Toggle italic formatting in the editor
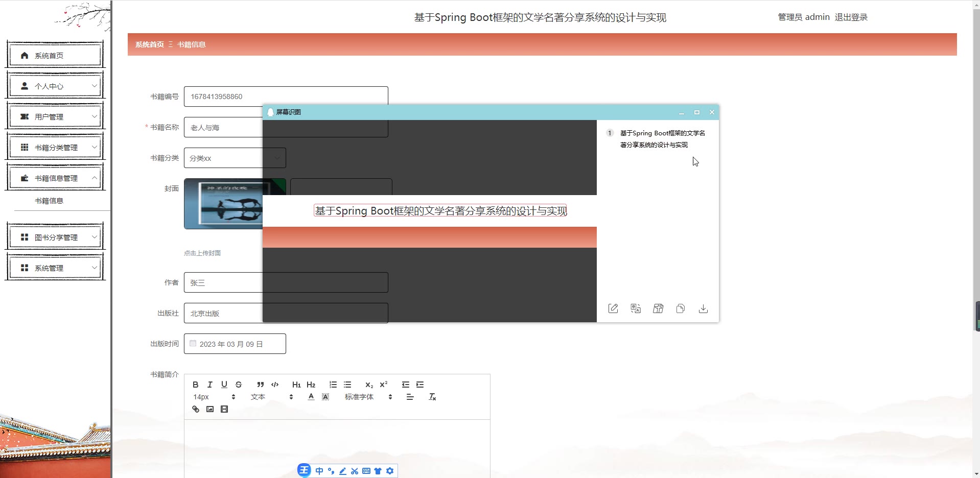Screen dimensions: 980x478 coord(209,385)
